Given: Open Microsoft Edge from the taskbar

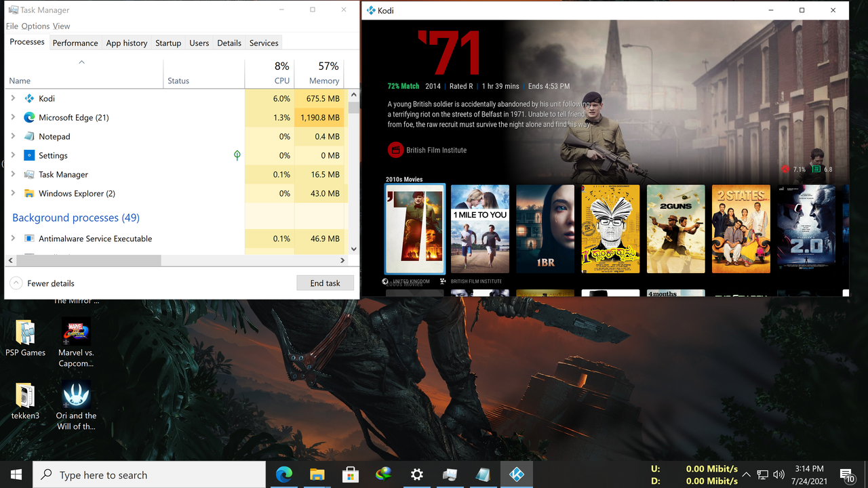Looking at the screenshot, I should [x=284, y=474].
